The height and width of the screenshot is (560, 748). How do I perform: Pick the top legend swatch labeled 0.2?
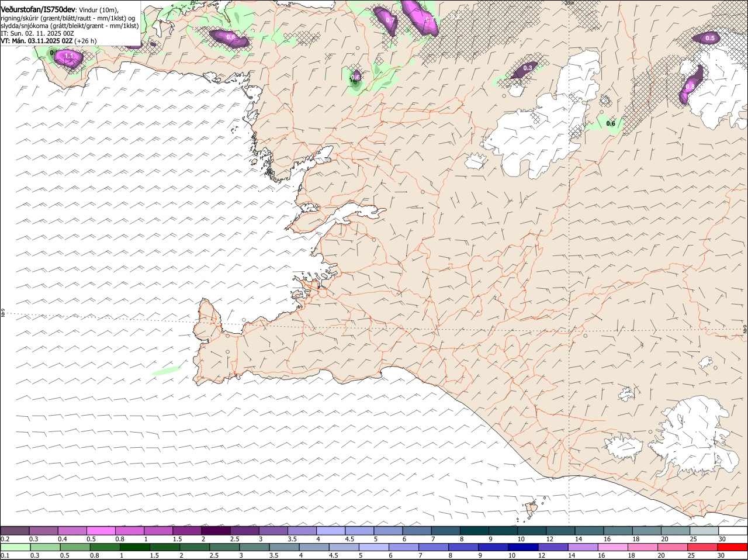[x=15, y=530]
